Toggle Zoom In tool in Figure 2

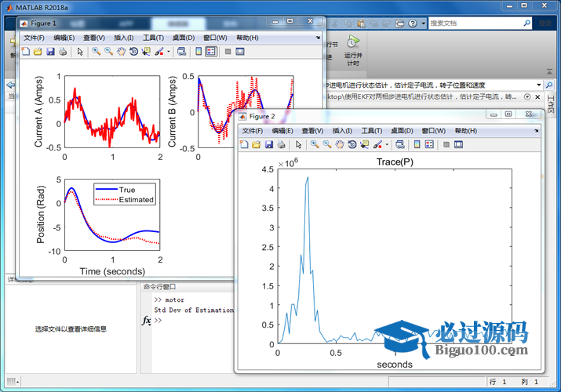315,145
